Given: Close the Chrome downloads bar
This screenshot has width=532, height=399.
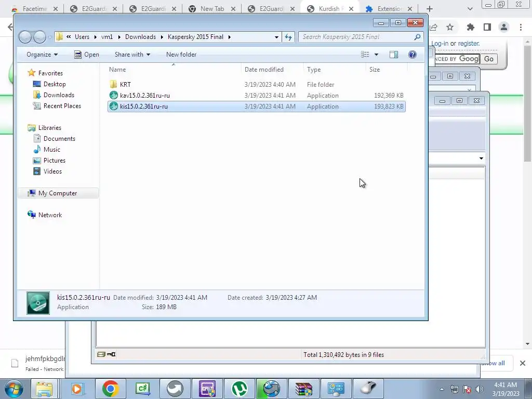Looking at the screenshot, I should (x=523, y=363).
